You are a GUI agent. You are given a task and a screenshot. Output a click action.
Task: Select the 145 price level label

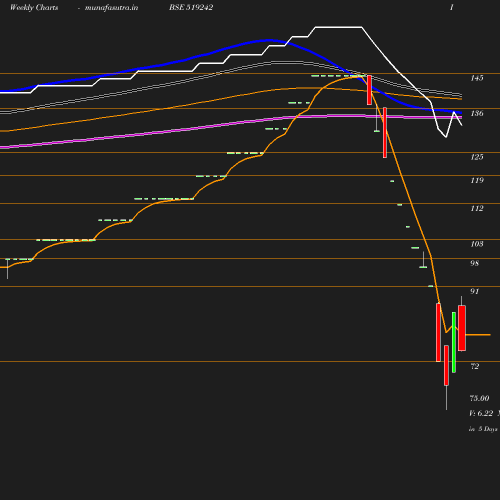point(477,78)
